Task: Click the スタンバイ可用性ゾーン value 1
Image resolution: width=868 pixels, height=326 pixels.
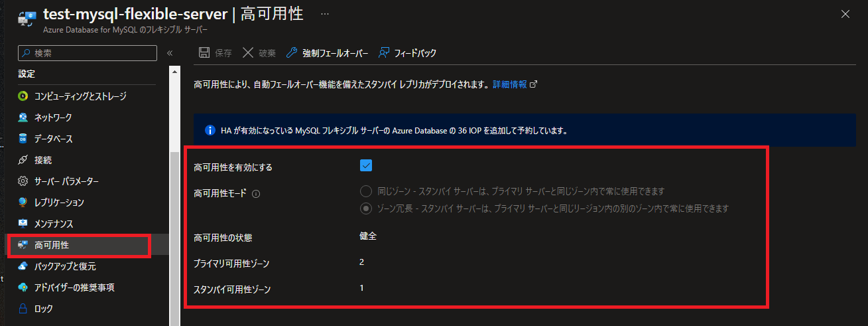Action: tap(362, 288)
